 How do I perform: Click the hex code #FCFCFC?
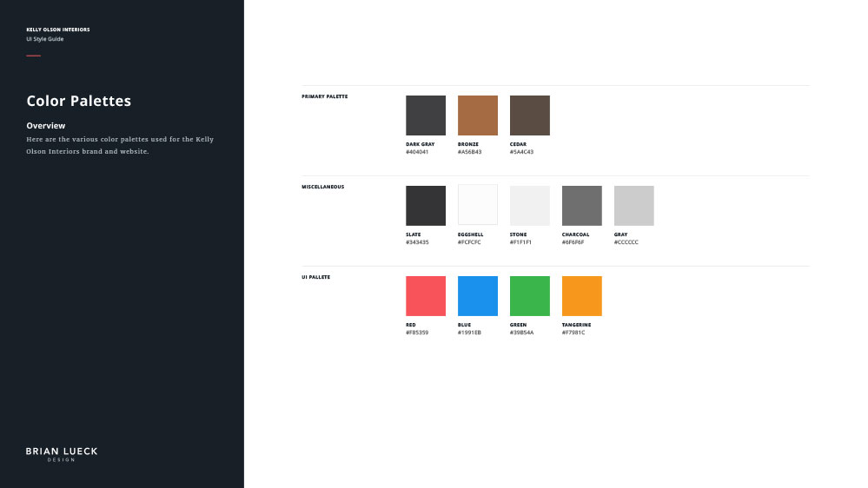pos(469,241)
